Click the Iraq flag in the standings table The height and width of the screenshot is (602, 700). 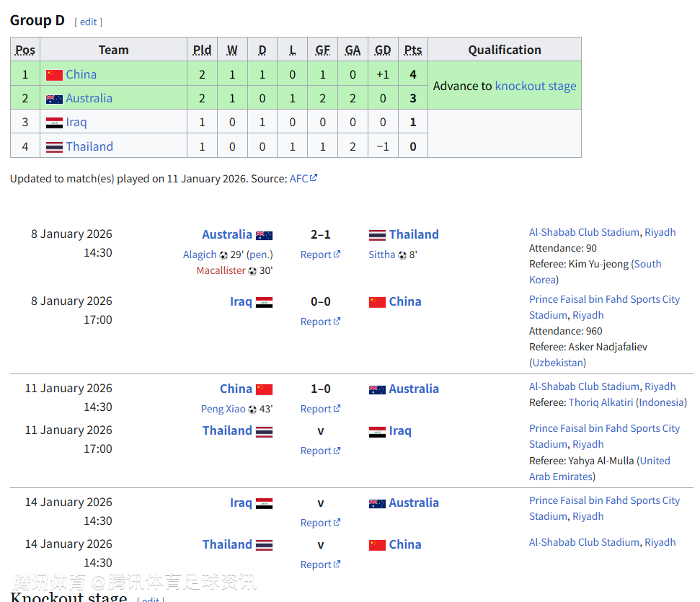click(54, 123)
